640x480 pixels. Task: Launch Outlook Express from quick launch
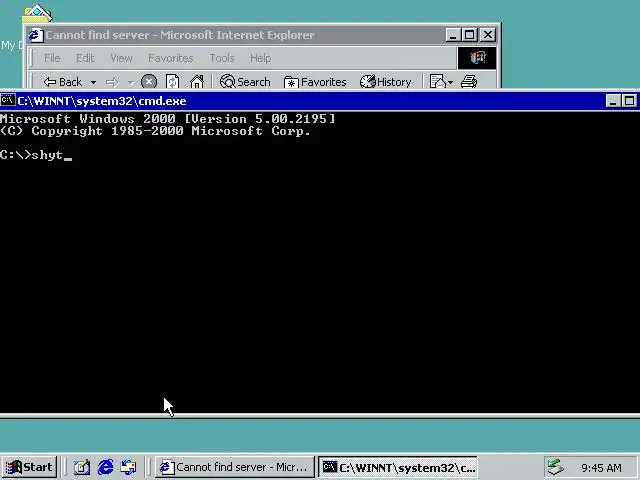(x=129, y=467)
